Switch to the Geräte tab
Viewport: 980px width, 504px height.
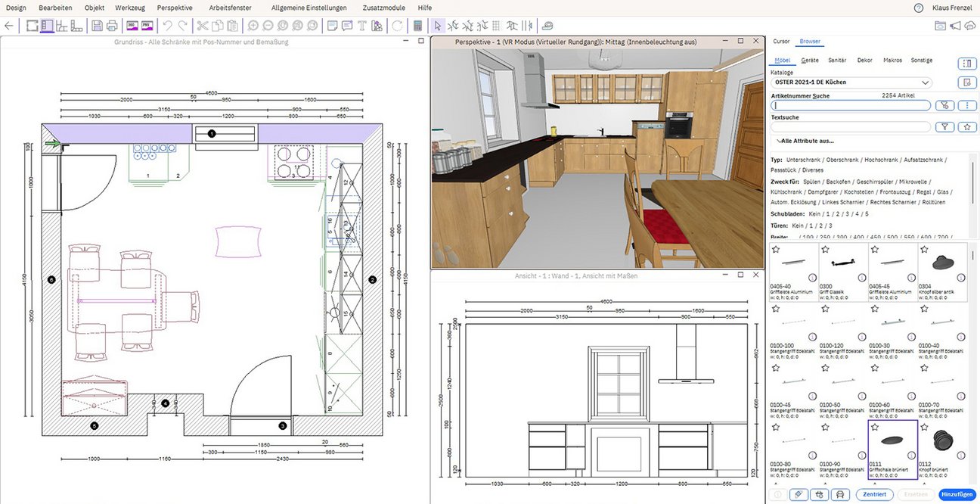810,60
